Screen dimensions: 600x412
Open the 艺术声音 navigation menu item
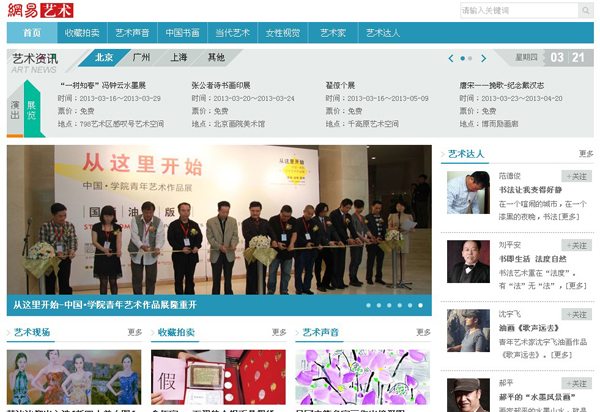click(132, 33)
